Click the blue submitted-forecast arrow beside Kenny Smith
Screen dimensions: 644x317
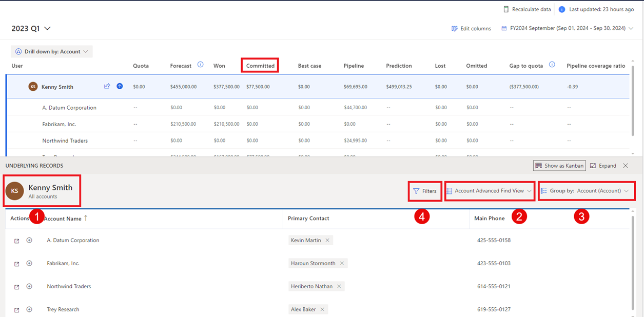coord(120,86)
